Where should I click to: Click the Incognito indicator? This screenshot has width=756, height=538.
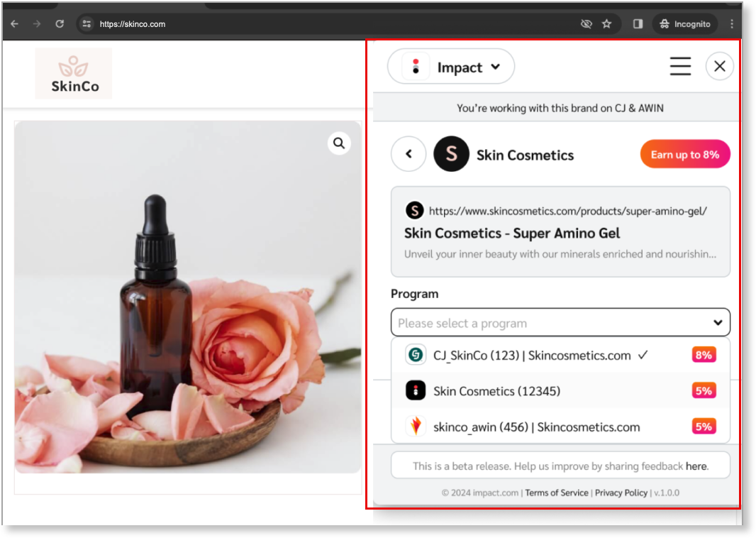[685, 23]
